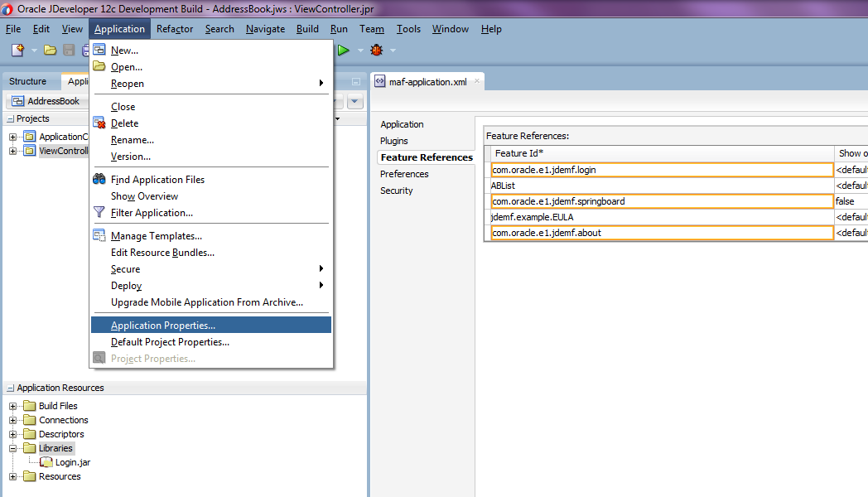Click the jar icon beside Login.jar

tap(46, 461)
